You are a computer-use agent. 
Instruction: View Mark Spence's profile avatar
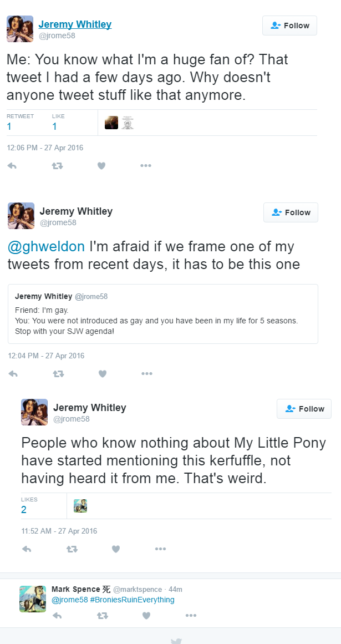(33, 599)
